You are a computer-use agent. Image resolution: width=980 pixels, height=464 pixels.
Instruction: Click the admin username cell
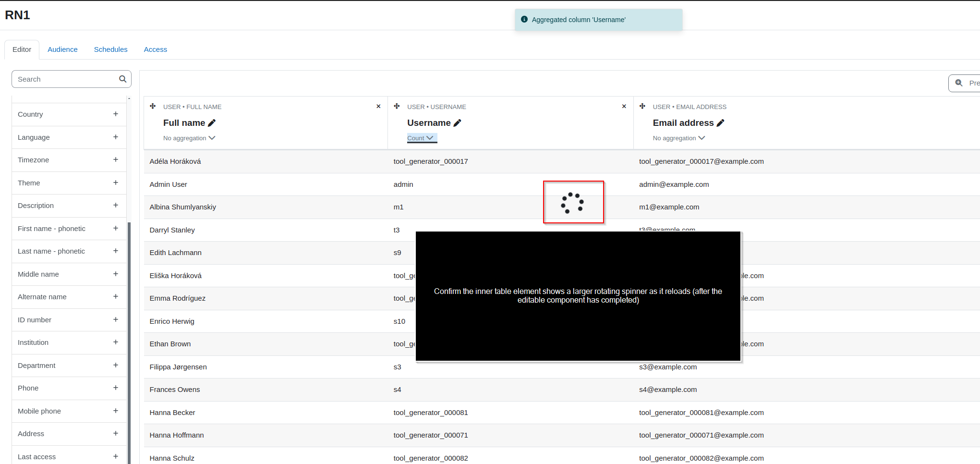(x=403, y=184)
